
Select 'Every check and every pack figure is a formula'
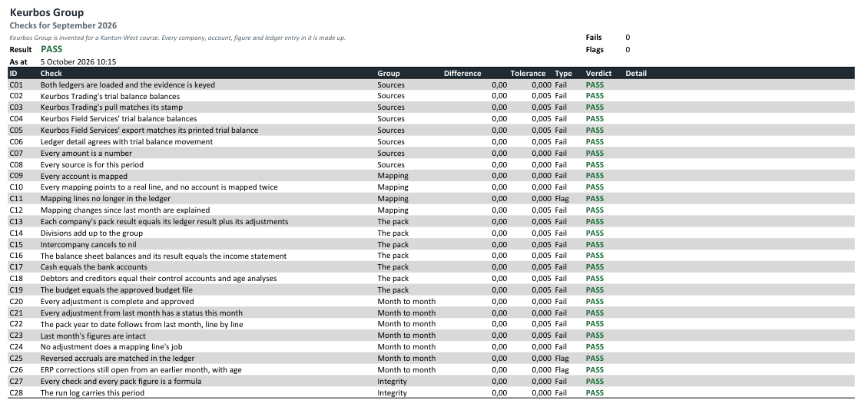tap(121, 382)
